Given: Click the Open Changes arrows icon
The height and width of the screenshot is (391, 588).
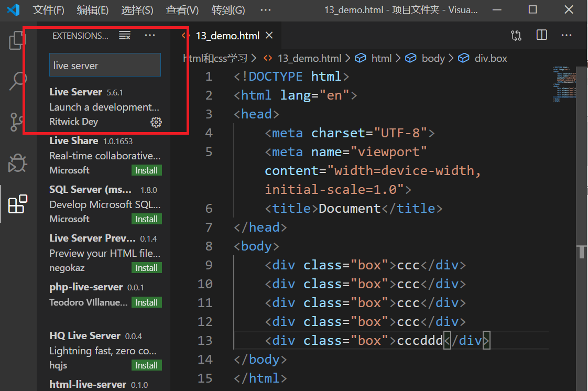Looking at the screenshot, I should pyautogui.click(x=516, y=35).
